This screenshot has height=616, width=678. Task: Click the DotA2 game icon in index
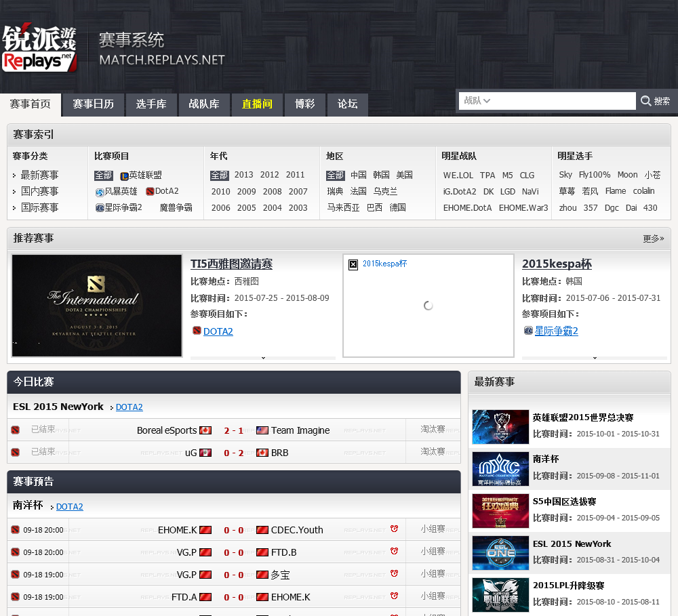pos(150,192)
